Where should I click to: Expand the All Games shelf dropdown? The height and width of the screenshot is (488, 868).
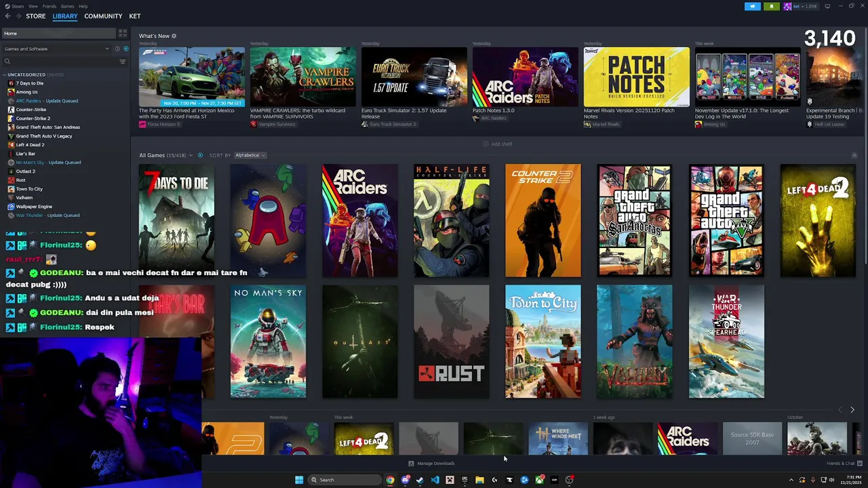pos(191,155)
